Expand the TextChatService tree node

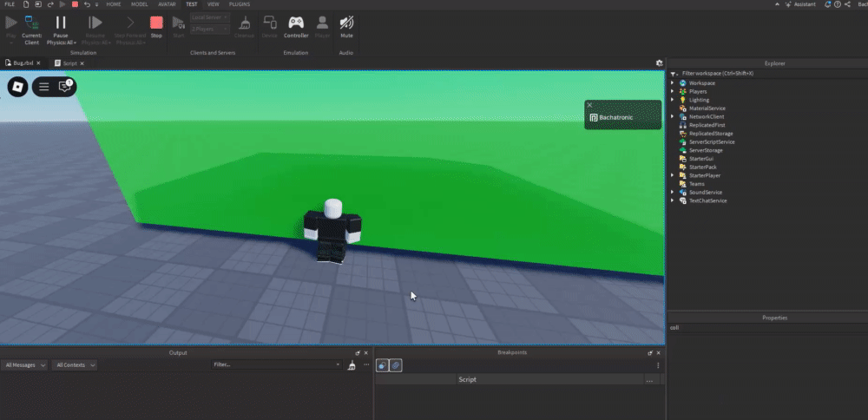point(673,200)
